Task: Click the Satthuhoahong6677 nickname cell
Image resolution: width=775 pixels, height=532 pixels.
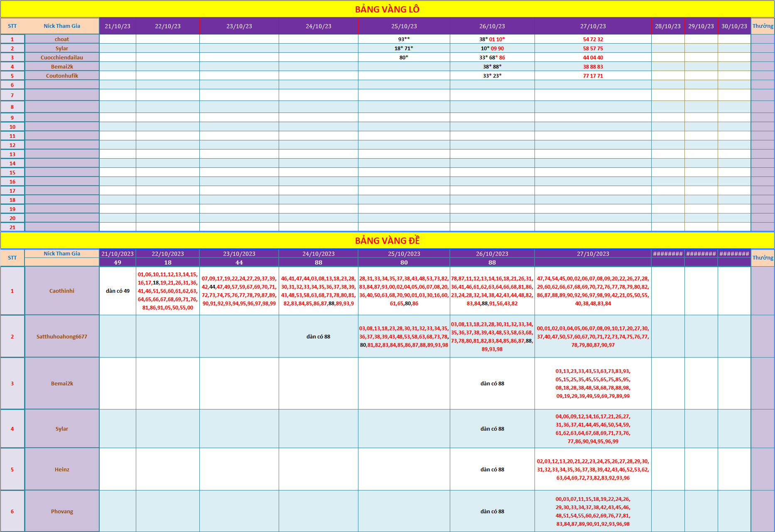Action: [x=62, y=336]
